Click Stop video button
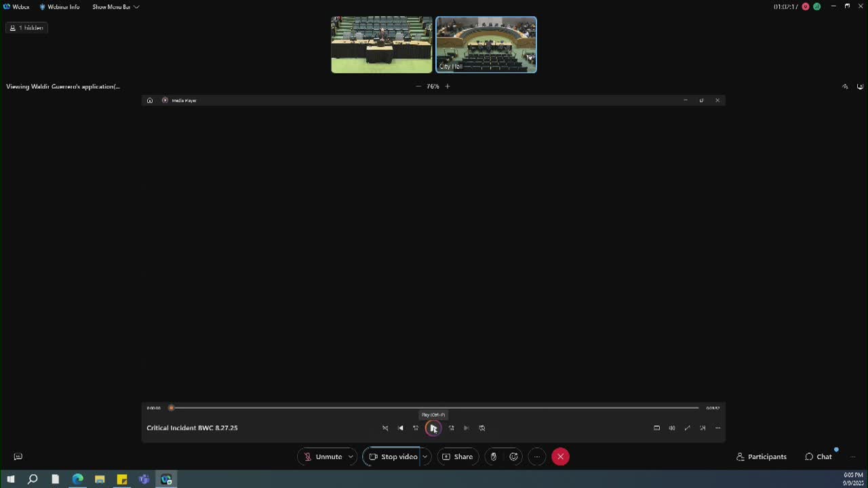 pos(393,457)
